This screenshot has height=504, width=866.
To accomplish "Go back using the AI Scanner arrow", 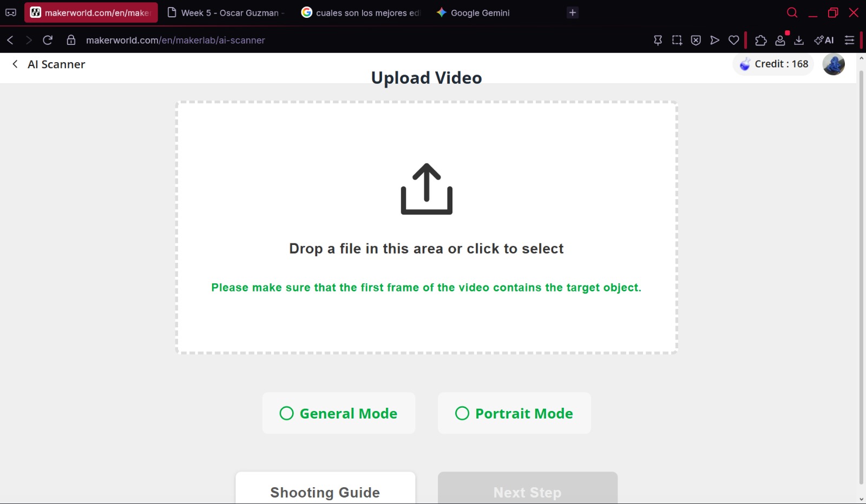I will point(15,64).
